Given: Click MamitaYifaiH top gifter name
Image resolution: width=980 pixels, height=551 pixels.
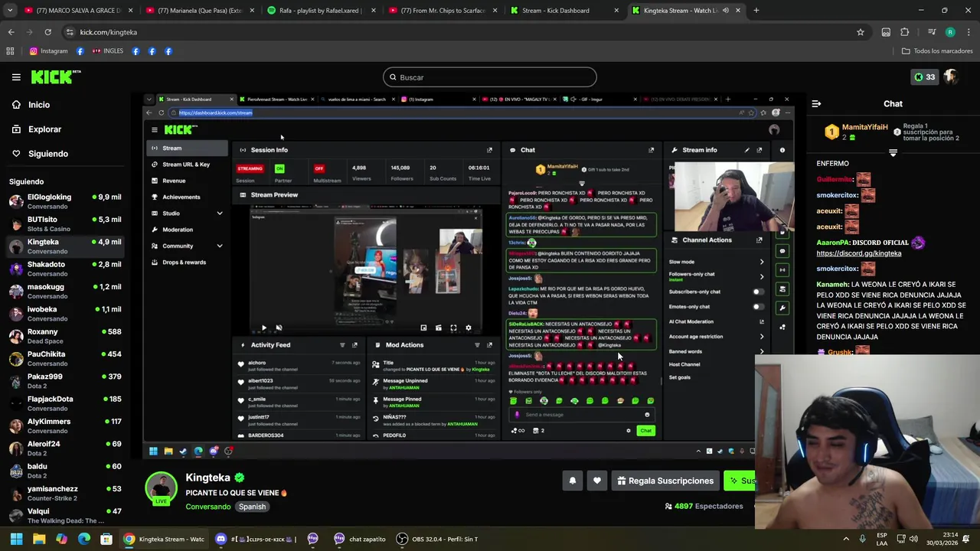Looking at the screenshot, I should pos(864,128).
